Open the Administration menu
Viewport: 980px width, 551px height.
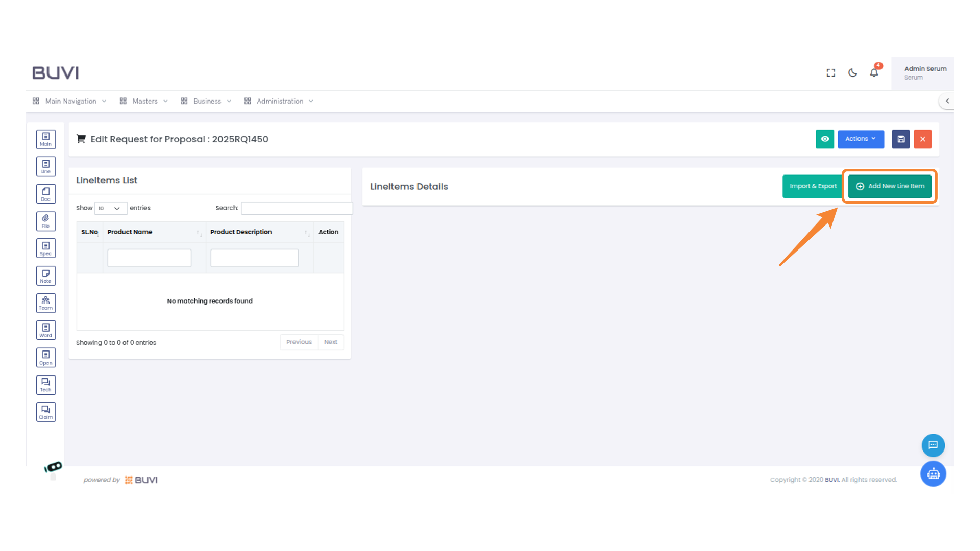pos(280,101)
